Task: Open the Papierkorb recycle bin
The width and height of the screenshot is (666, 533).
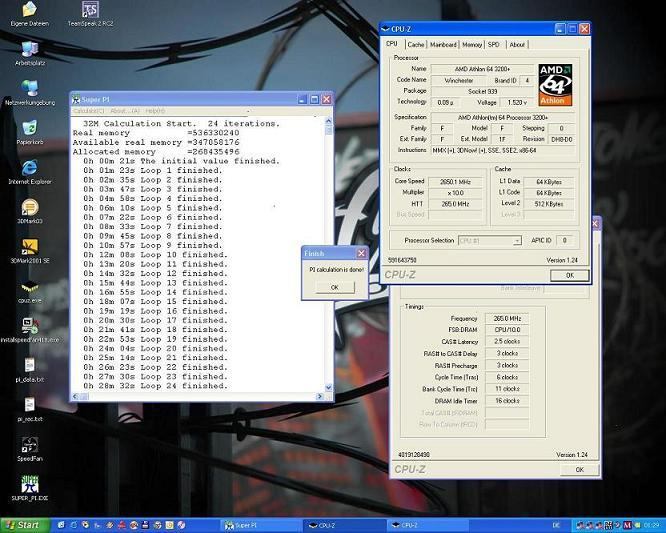Action: [x=29, y=132]
